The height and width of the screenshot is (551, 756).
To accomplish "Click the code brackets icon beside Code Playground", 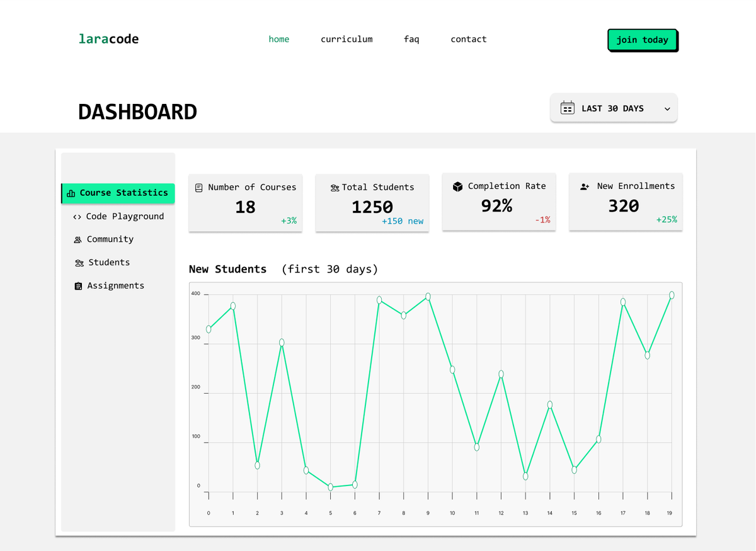I will pyautogui.click(x=77, y=217).
